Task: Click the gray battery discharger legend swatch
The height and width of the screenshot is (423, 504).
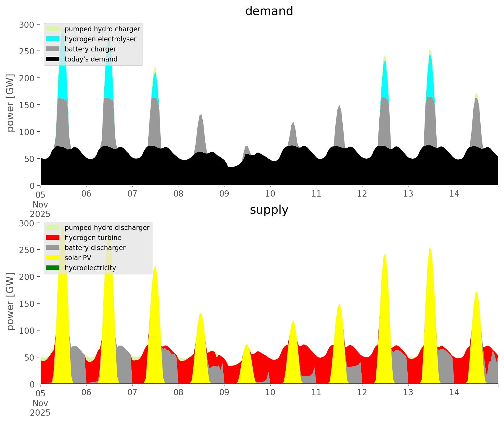Action: [x=53, y=248]
